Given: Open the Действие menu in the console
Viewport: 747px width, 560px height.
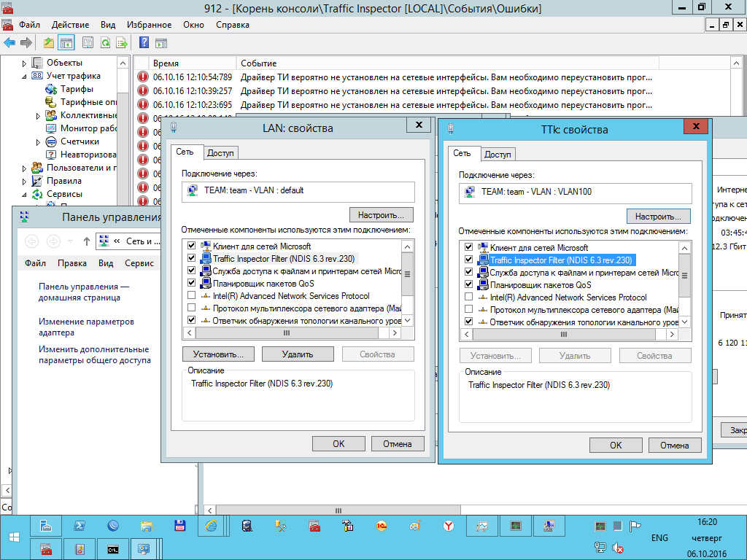Looking at the screenshot, I should [70, 25].
